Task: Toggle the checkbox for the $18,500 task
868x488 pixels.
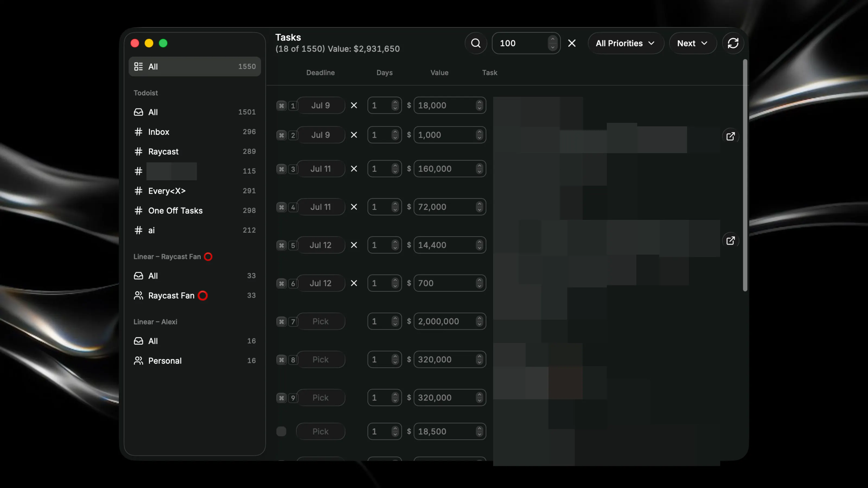Action: tap(281, 431)
